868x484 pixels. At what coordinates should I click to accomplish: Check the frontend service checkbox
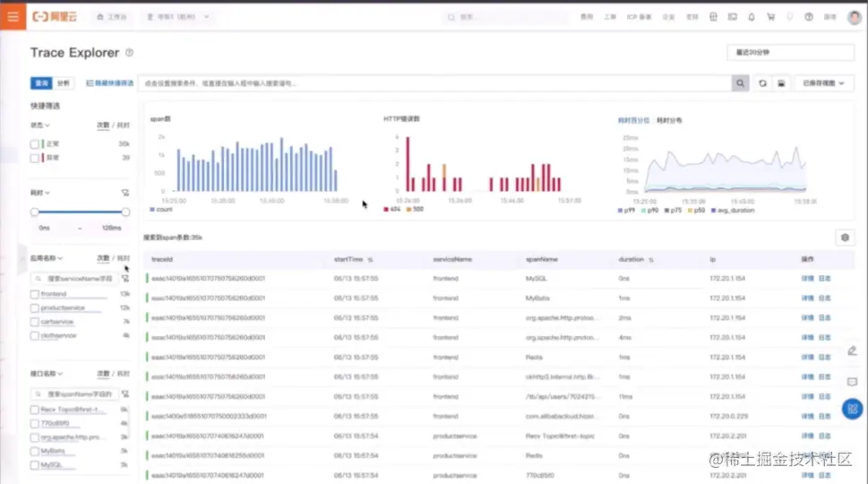click(35, 294)
